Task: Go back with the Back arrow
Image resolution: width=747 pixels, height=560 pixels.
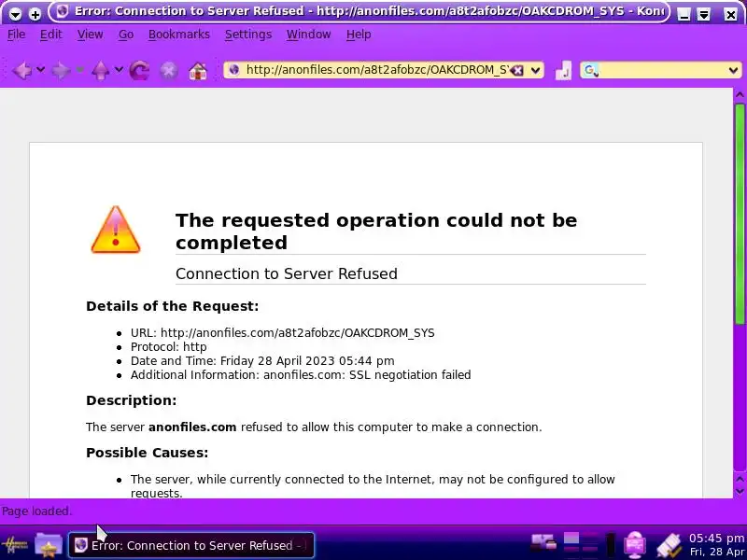Action: 21,71
